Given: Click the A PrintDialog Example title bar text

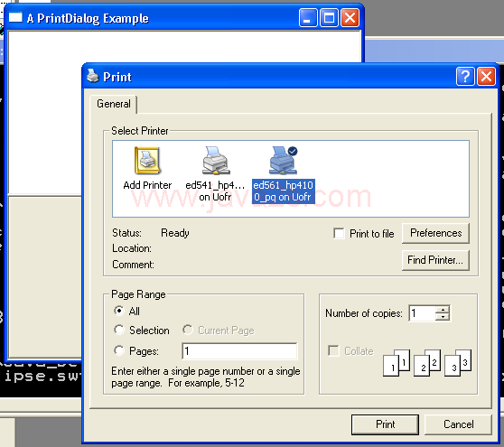Looking at the screenshot, I should 88,18.
